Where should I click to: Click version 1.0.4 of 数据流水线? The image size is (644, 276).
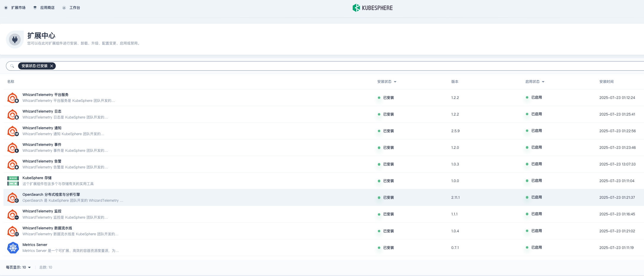click(x=455, y=231)
